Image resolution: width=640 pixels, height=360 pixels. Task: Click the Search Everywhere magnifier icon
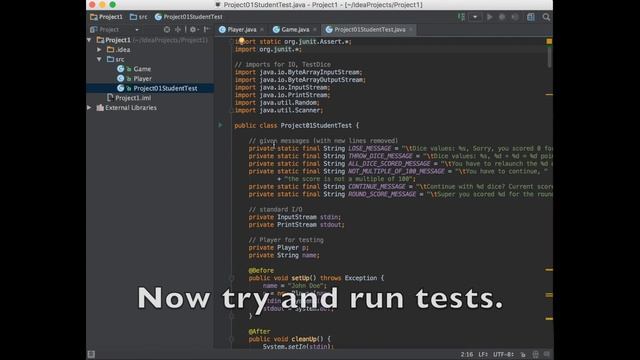coord(546,17)
